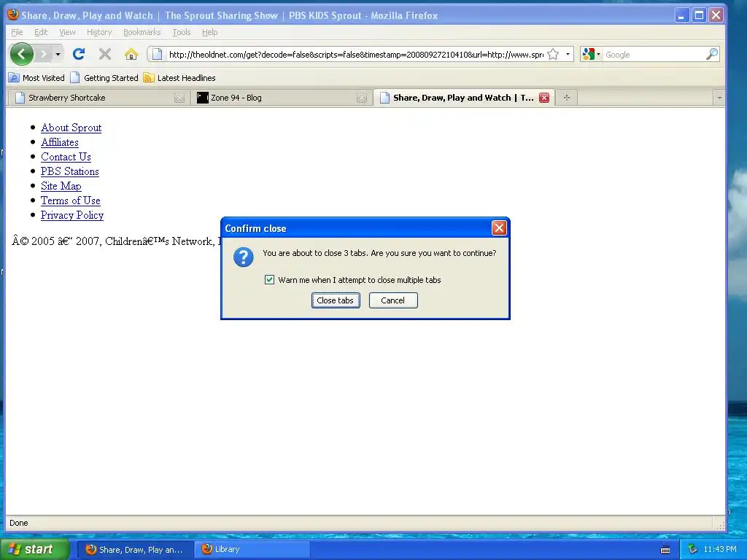This screenshot has height=560, width=747.
Task: Reload the current page
Action: pos(79,54)
